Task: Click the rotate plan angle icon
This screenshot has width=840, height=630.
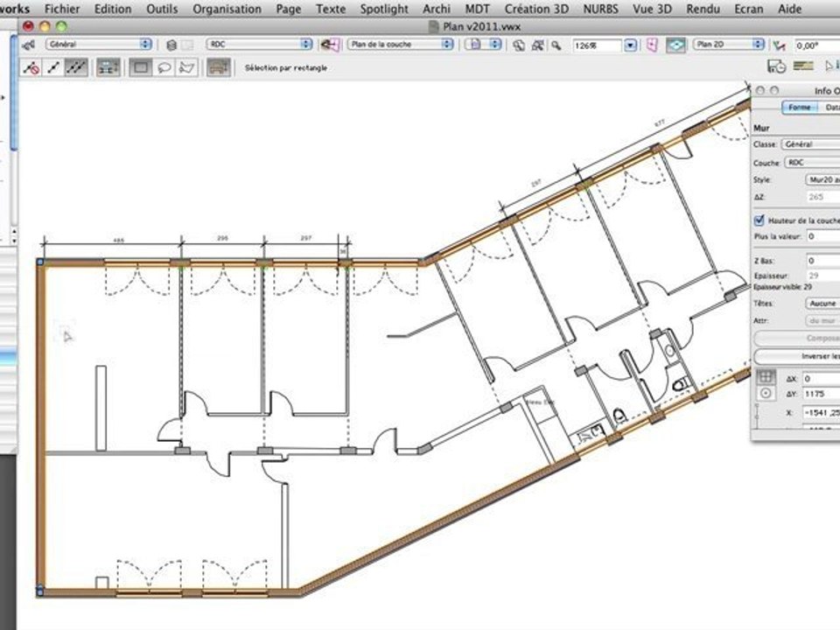Action: point(780,45)
